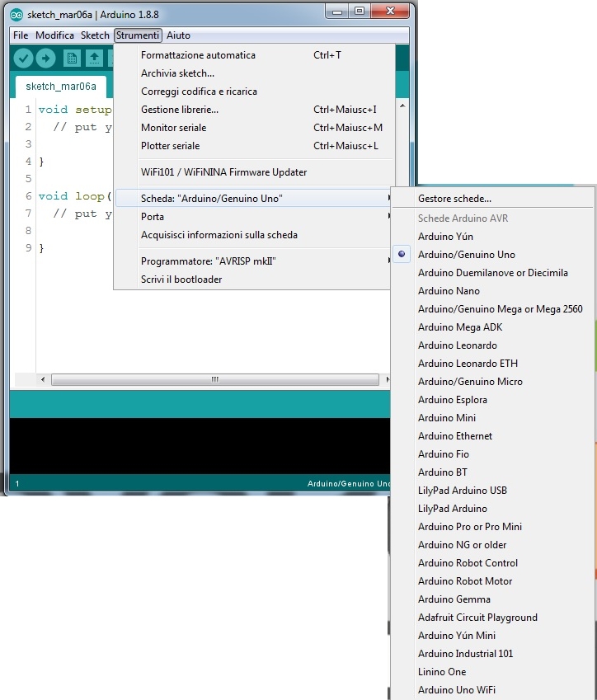Select Arduino Esplora board
Screen dimensions: 597x700
click(x=493, y=400)
